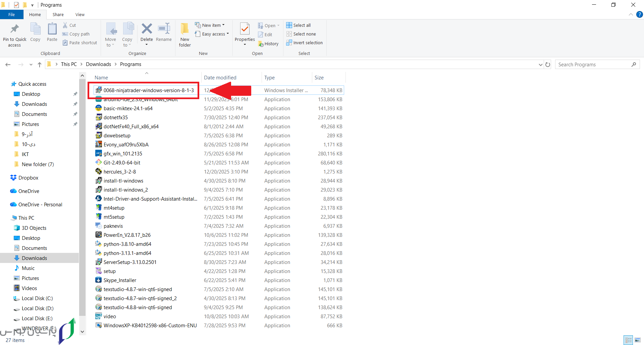Select the Intel-Driver-and-Support-Assistant file
The height and width of the screenshot is (345, 644).
point(150,199)
